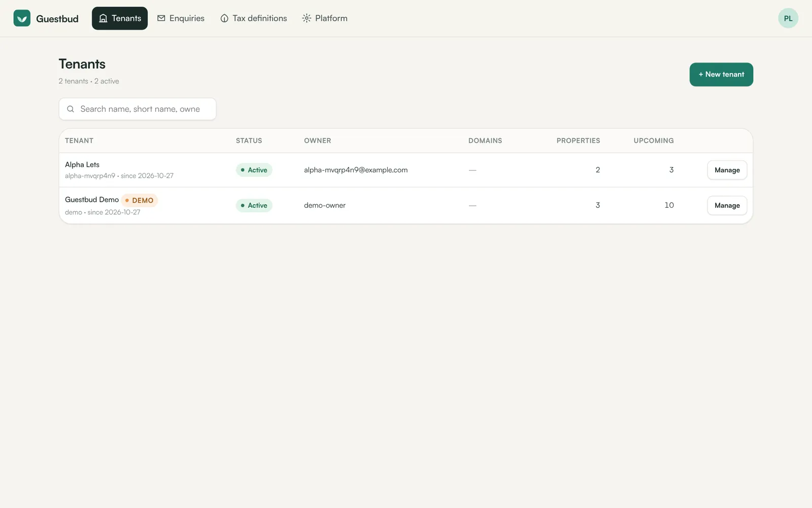This screenshot has width=812, height=508.
Task: Click the Guestbud Demo tenant name
Action: (92, 200)
